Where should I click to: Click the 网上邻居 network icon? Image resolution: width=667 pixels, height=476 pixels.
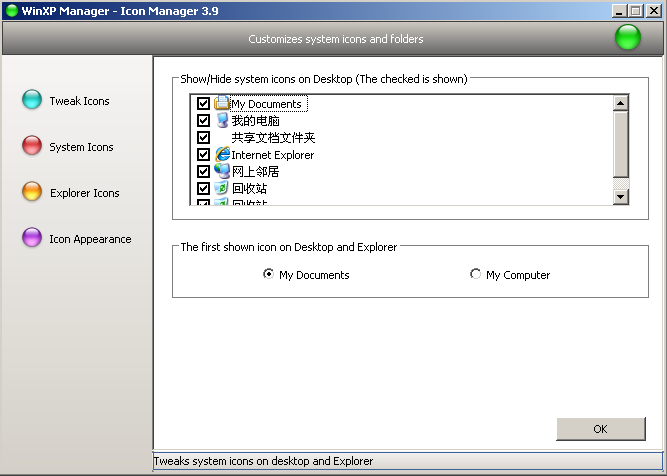click(x=222, y=171)
